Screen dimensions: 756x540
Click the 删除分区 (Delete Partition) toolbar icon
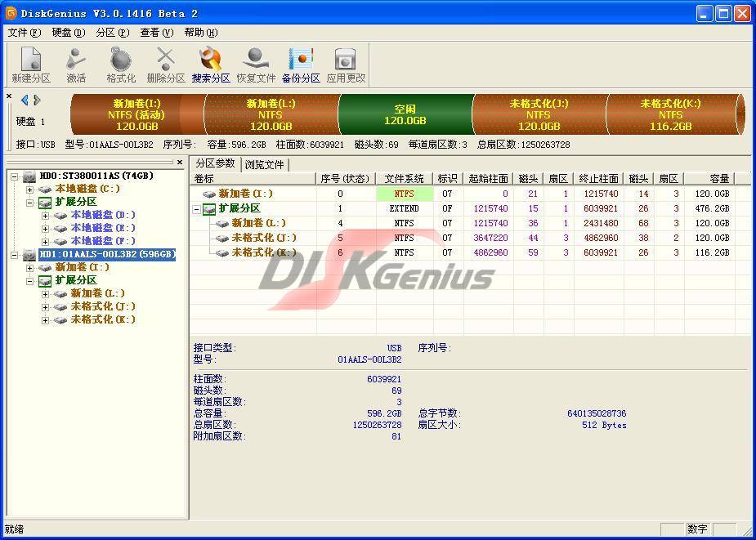tap(166, 65)
